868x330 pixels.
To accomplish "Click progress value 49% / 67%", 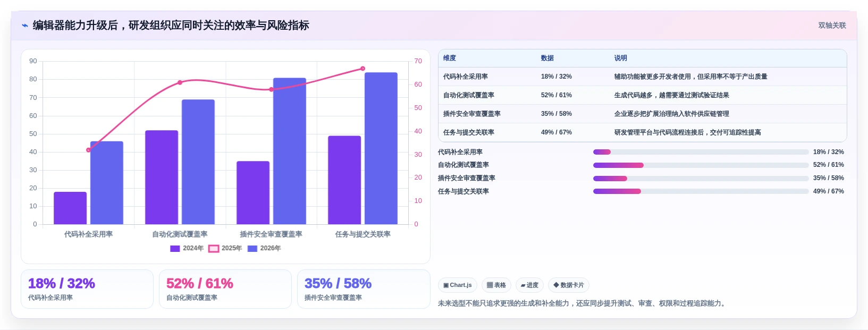I will coord(828,191).
